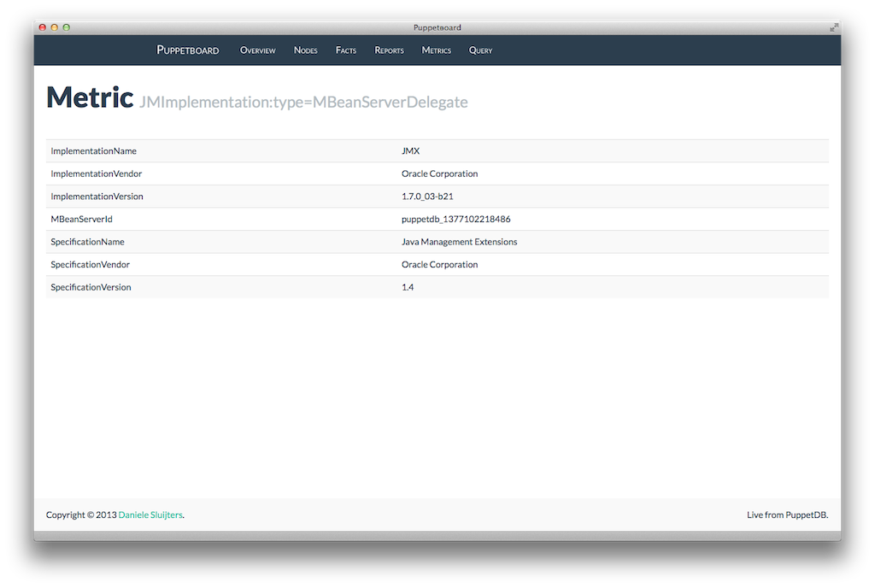Zoom the window with the green button
875x588 pixels.
pyautogui.click(x=67, y=27)
